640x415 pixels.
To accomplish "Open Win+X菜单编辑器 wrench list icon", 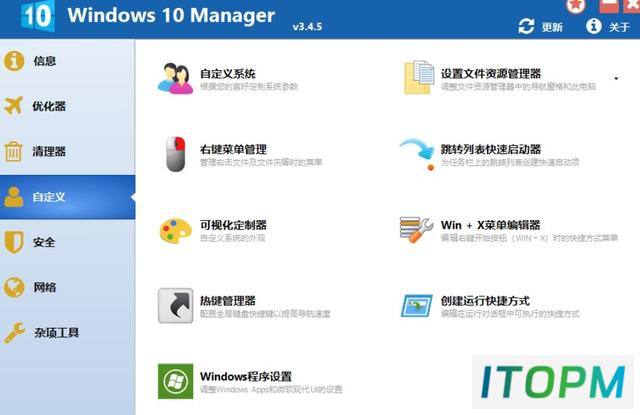I will [x=416, y=229].
